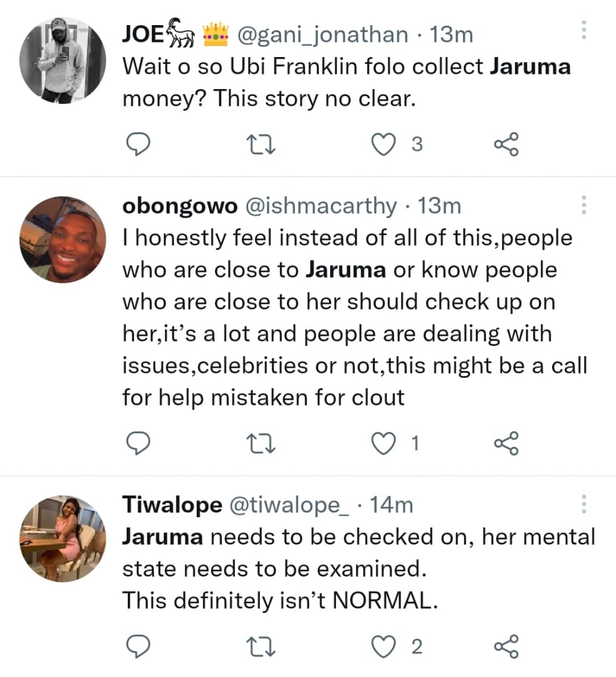Like obongowo's tweet about checking on Jaruma
This screenshot has width=616, height=677.
(384, 443)
